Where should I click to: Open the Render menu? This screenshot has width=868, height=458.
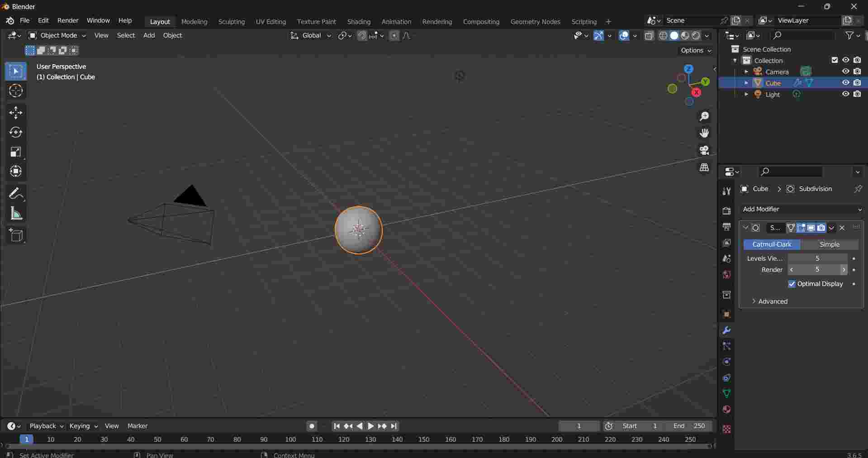pos(68,20)
